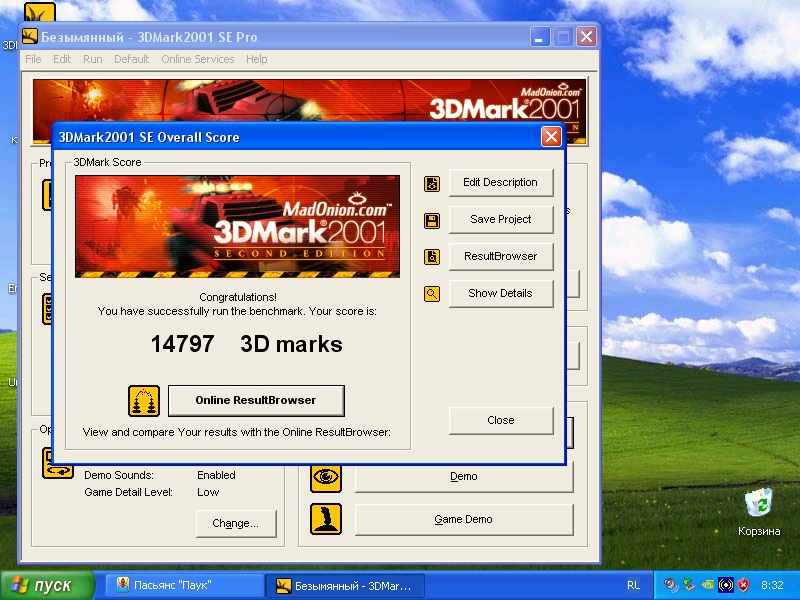Click the 3DMark title bar app icon
This screenshot has width=800, height=600.
point(30,37)
